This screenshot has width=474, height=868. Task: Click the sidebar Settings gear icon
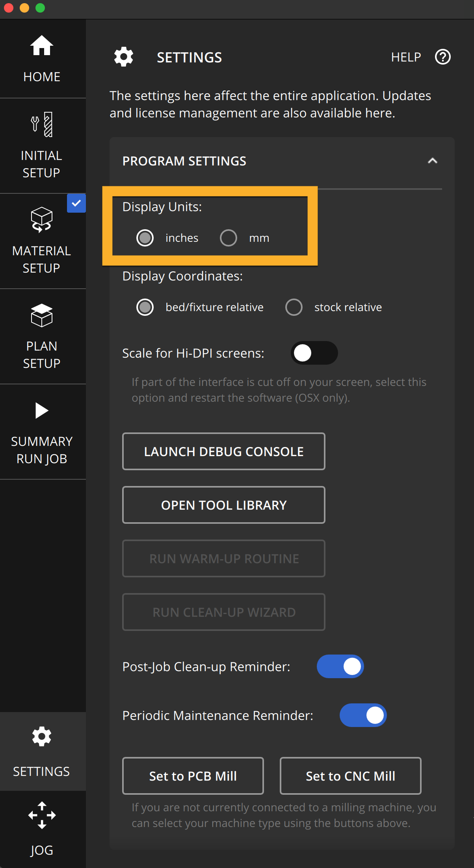coord(42,736)
